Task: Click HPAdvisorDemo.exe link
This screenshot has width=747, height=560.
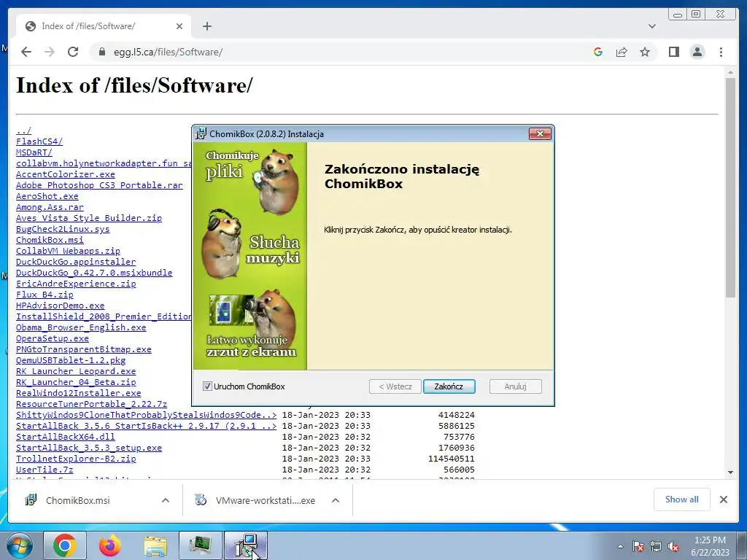Action: point(60,306)
